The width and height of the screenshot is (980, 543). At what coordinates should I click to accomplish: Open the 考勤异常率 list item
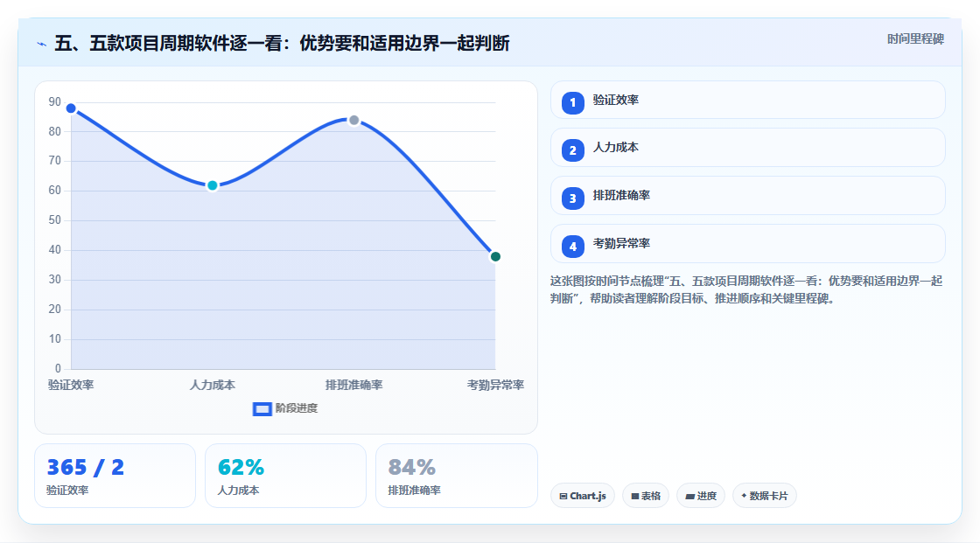[747, 244]
